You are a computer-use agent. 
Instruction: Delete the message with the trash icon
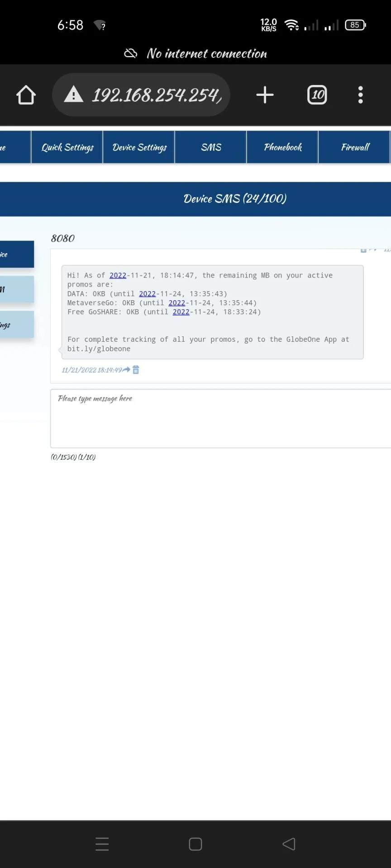coord(136,370)
